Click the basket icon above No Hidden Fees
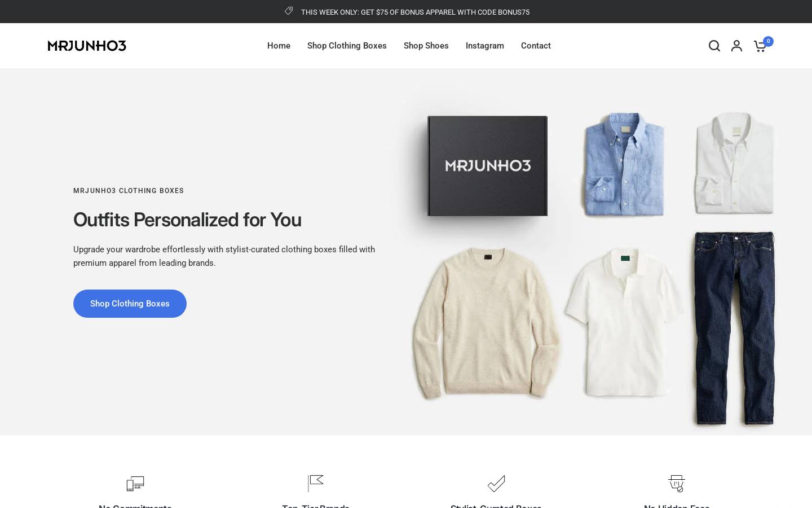Screen dimensions: 812x508 click(x=677, y=483)
